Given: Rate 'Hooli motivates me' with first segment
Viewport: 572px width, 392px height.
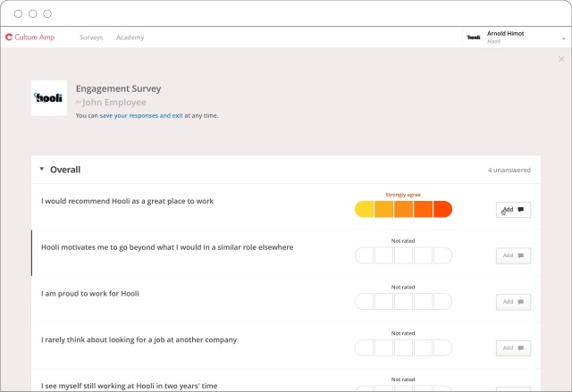Looking at the screenshot, I should click(364, 255).
